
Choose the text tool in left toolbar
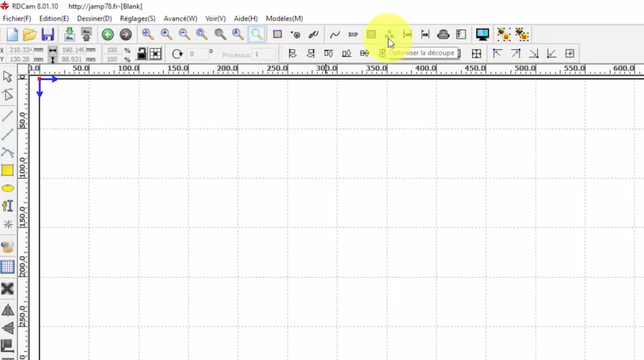click(8, 206)
